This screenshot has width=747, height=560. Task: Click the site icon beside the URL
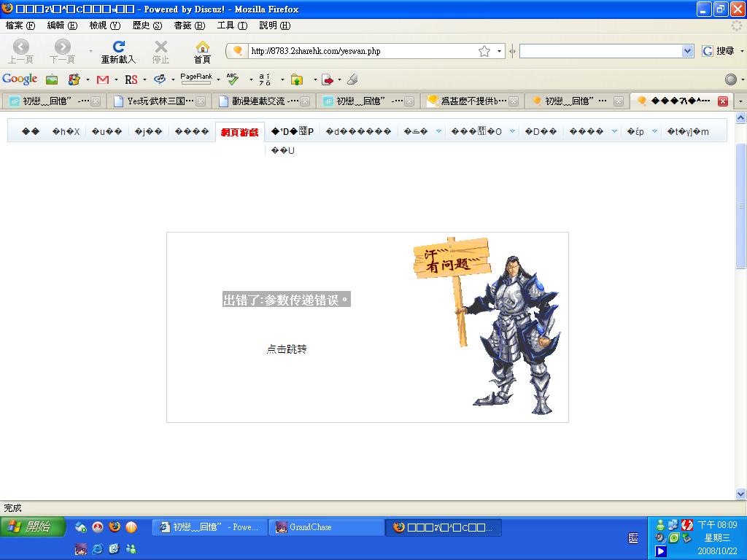(238, 51)
